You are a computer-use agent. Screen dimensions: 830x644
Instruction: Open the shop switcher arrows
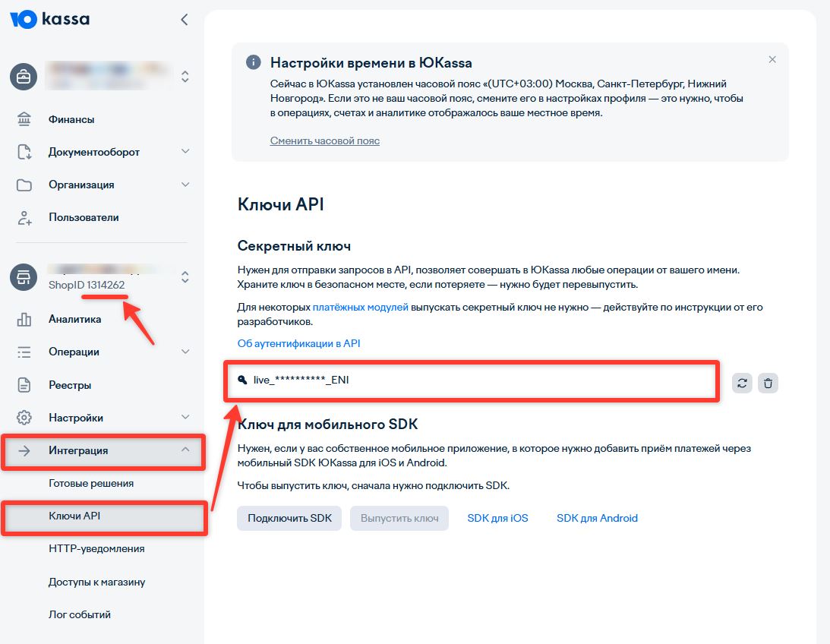click(185, 277)
